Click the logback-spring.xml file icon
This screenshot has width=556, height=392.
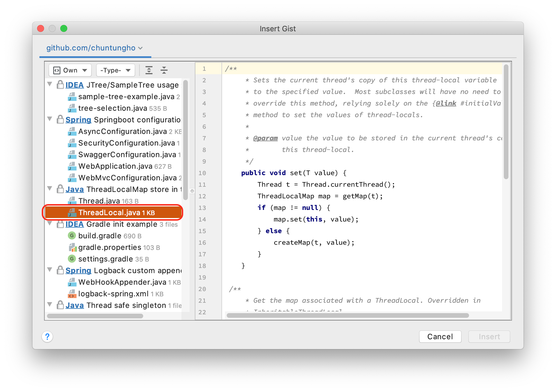click(72, 294)
